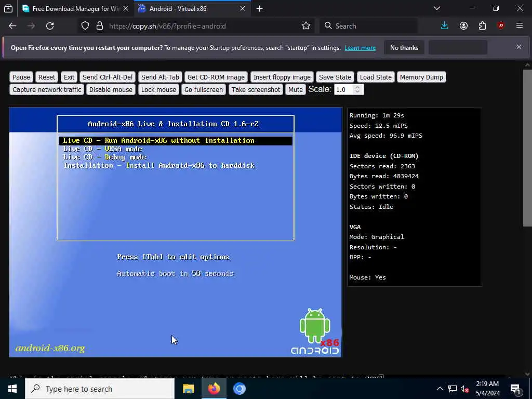532x399 pixels.
Task: Switch to Free Download Manager tab
Action: tap(75, 9)
